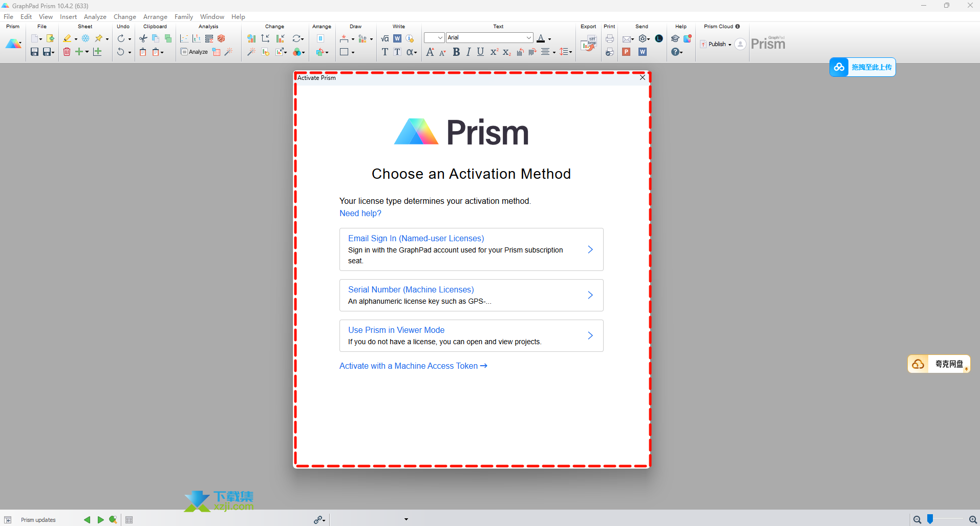Viewport: 980px width, 526px height.
Task: Click the Subscript x₂ icon
Action: tap(506, 52)
